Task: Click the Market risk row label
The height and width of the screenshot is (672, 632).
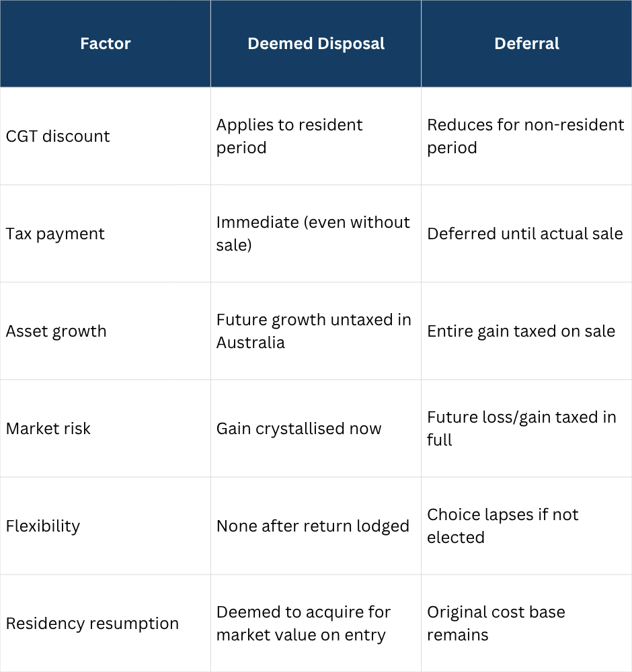Action: pyautogui.click(x=48, y=429)
